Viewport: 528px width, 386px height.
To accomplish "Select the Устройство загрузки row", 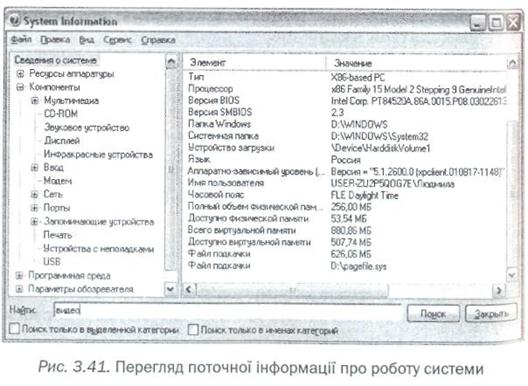I will pyautogui.click(x=347, y=148).
